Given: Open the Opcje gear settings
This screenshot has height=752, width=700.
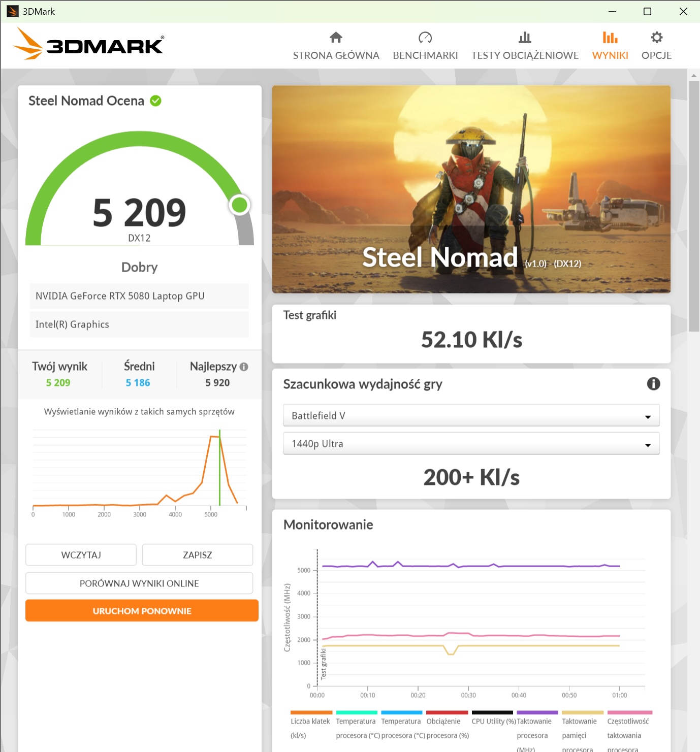Looking at the screenshot, I should tap(657, 38).
